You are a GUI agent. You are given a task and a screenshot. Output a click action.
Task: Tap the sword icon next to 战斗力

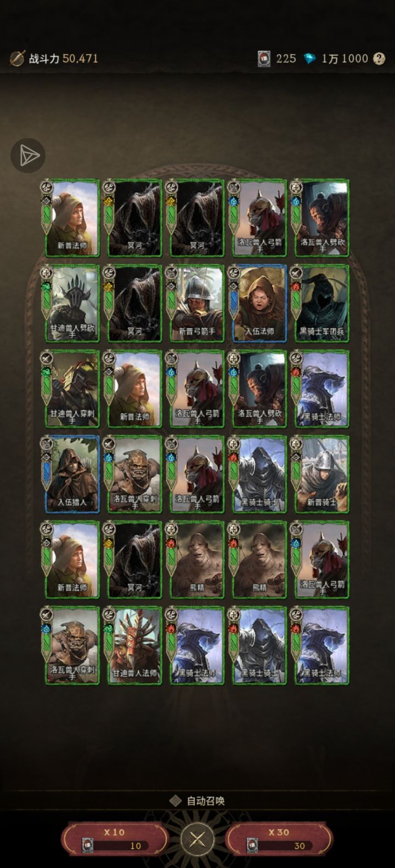coord(18,58)
